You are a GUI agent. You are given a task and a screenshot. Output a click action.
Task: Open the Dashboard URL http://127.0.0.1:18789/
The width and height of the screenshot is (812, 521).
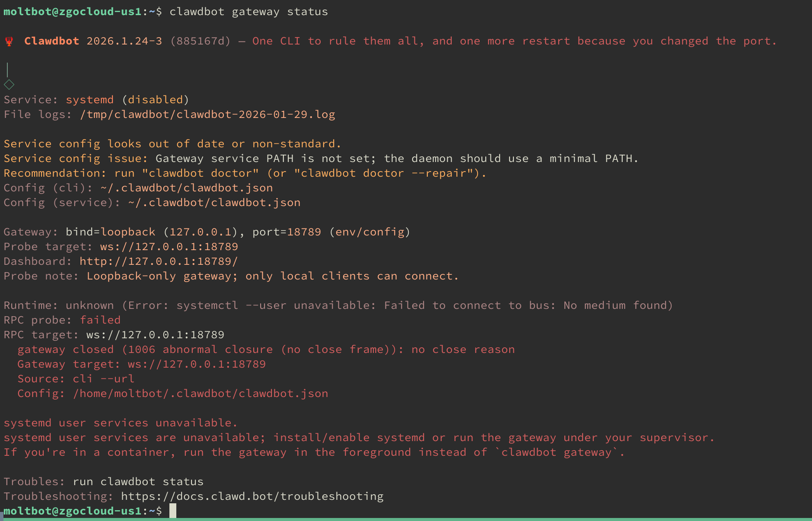pyautogui.click(x=159, y=261)
